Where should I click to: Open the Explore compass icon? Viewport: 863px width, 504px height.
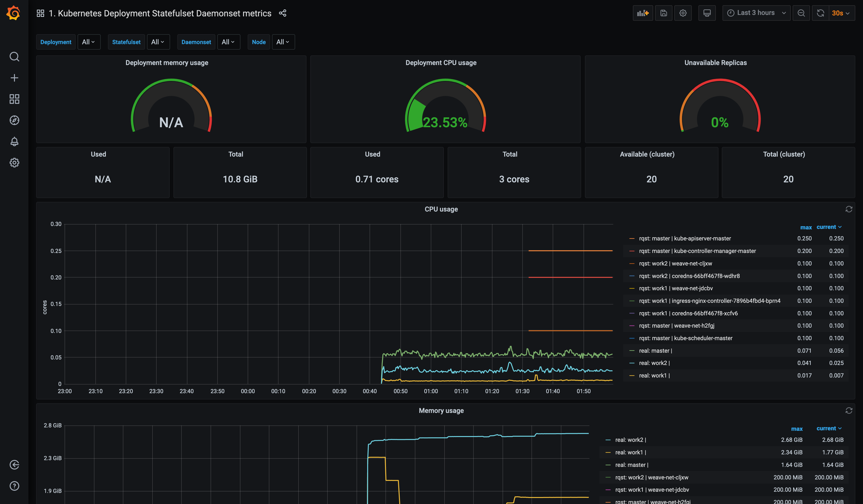click(14, 120)
